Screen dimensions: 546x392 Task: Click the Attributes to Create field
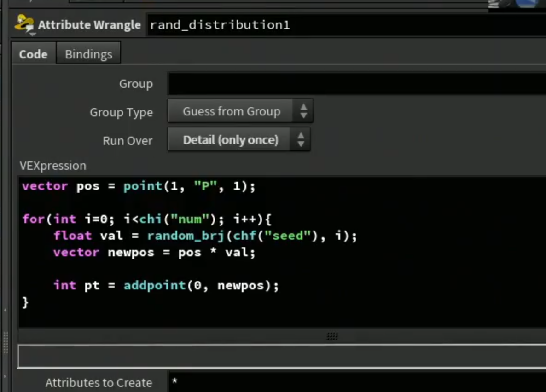358,382
